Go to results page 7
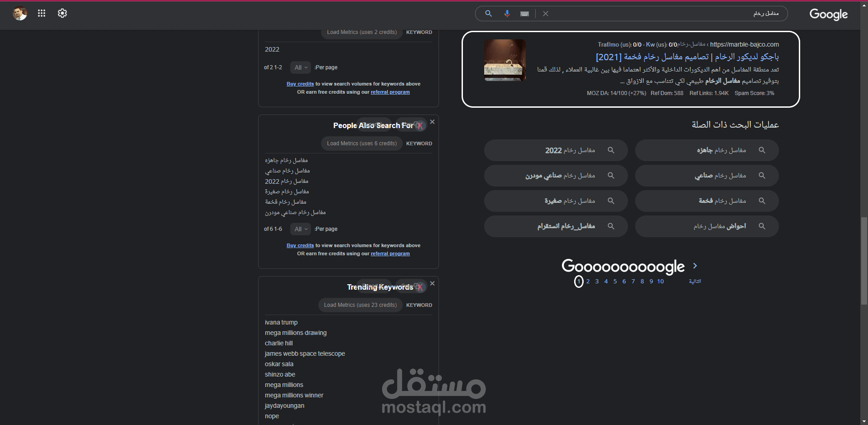The image size is (868, 425). [633, 282]
